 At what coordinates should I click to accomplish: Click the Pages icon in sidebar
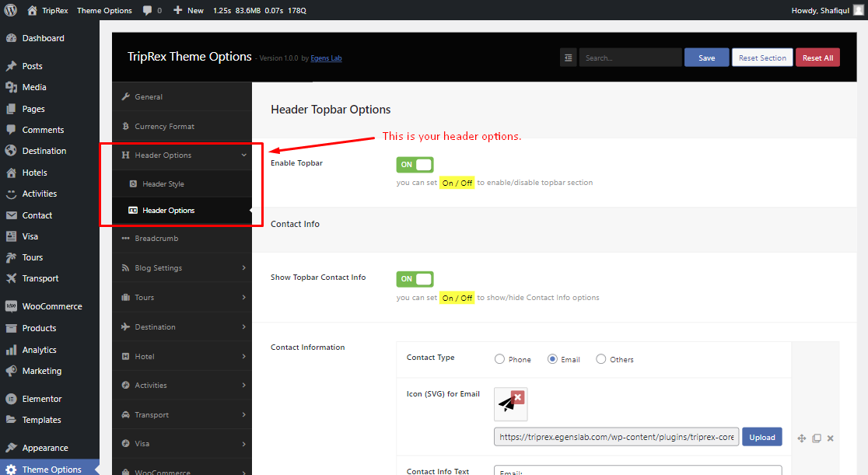pyautogui.click(x=11, y=109)
